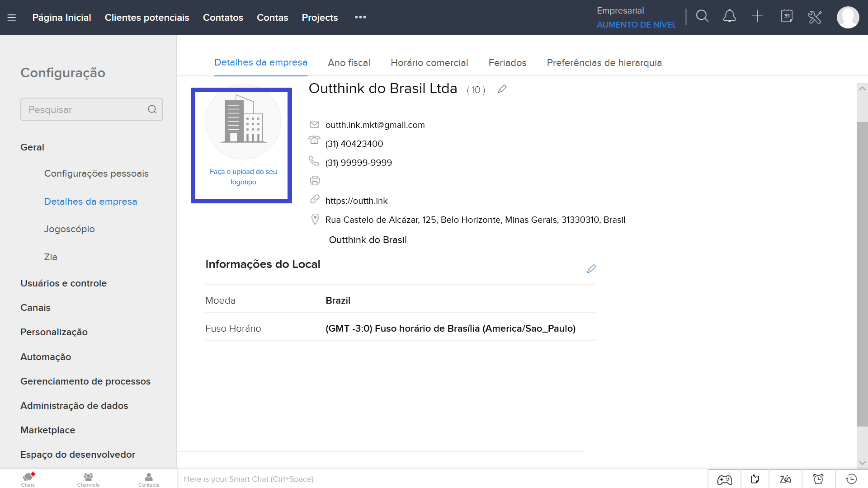This screenshot has height=488, width=868.
Task: Click the plus create icon
Action: [757, 17]
